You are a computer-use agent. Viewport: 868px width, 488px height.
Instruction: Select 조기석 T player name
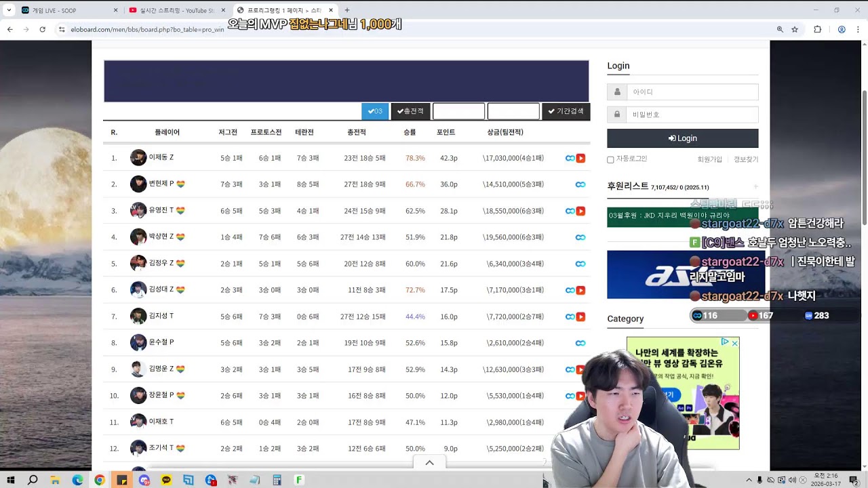[x=161, y=448]
